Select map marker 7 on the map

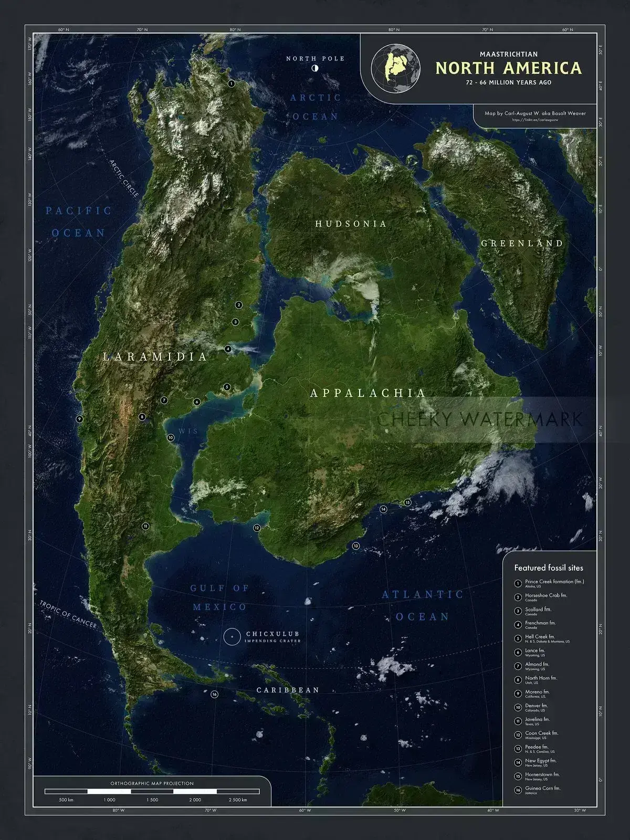164,400
